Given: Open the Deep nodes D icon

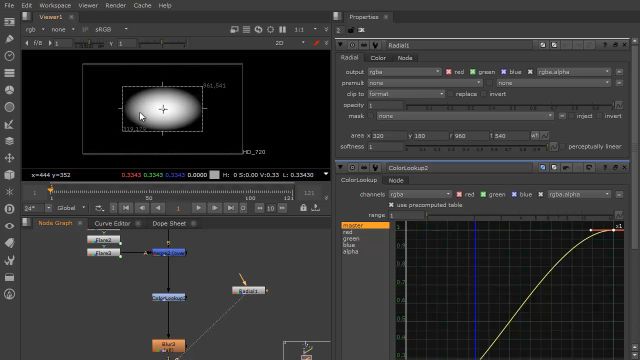Looking at the screenshot, I should tap(9, 209).
